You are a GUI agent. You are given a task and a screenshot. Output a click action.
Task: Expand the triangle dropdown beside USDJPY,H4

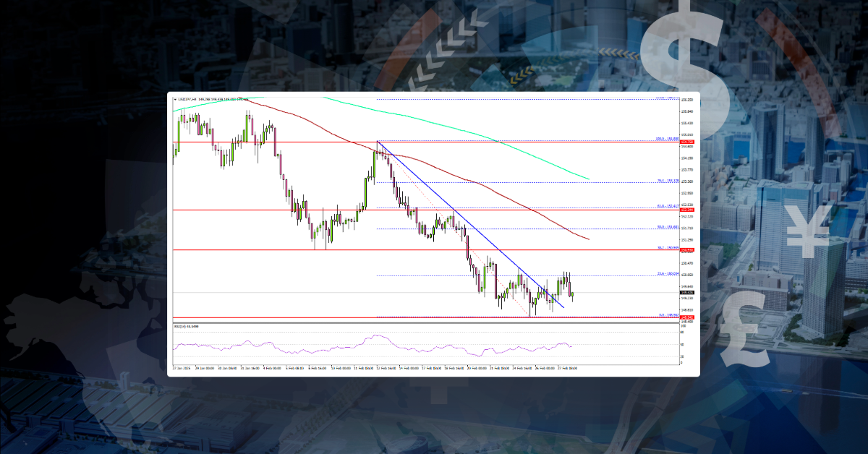tap(175, 99)
